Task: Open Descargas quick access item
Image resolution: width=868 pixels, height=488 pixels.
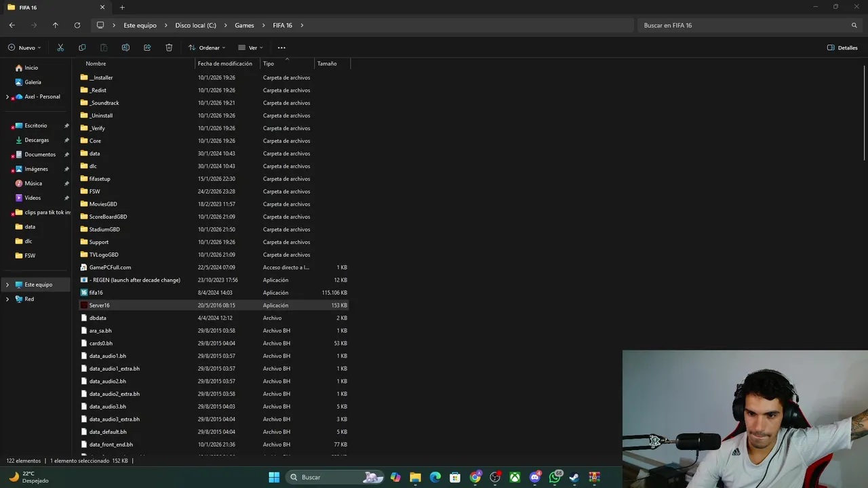Action: pos(37,140)
